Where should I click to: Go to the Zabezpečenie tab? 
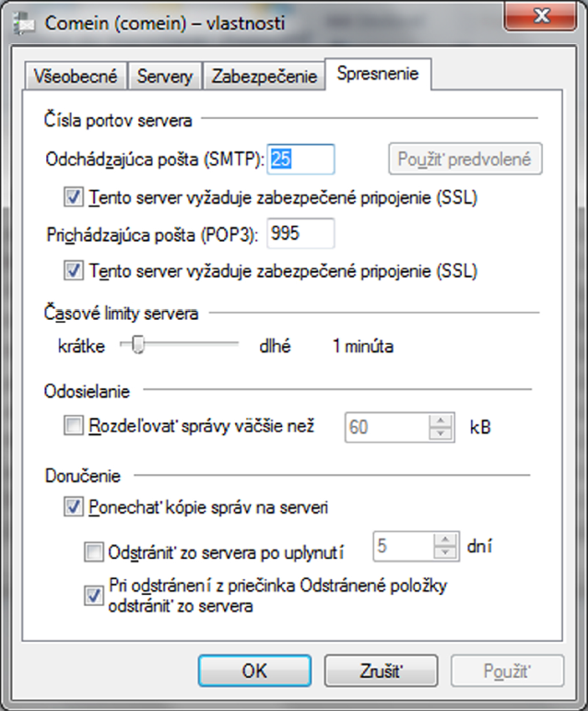pyautogui.click(x=265, y=76)
